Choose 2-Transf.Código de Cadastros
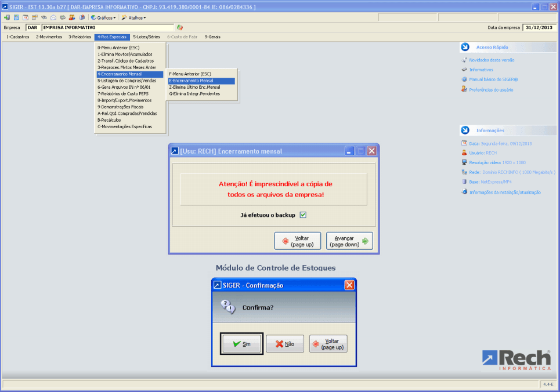The width and height of the screenshot is (560, 392). (130, 61)
